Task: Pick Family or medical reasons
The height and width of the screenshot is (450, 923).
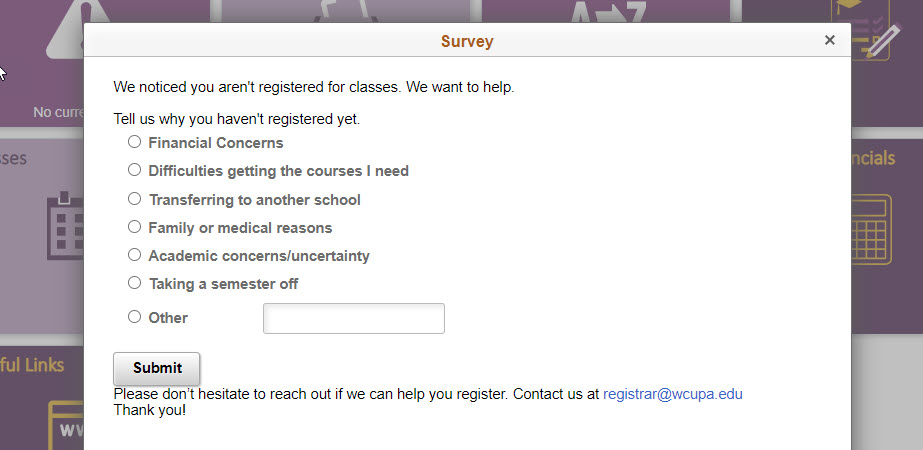Action: point(135,227)
